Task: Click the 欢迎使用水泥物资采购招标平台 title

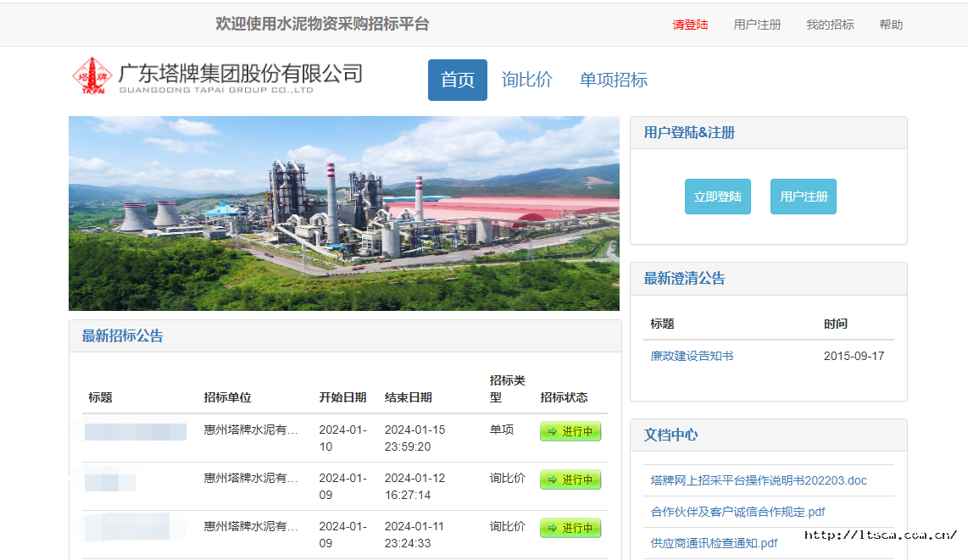Action: pos(321,24)
